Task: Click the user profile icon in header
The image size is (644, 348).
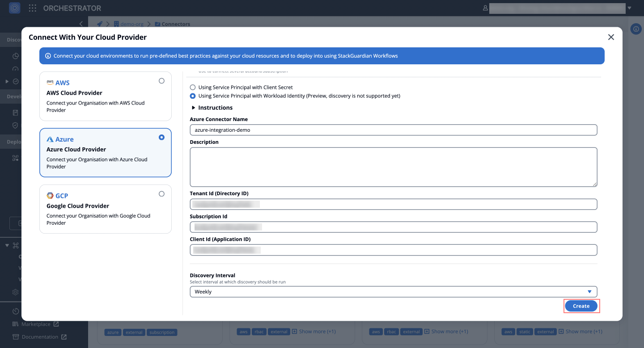Action: [485, 8]
